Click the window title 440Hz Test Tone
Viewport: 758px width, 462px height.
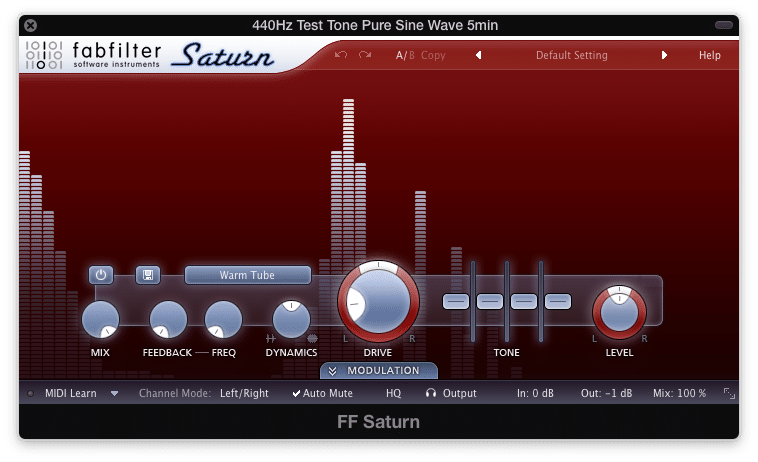click(375, 25)
